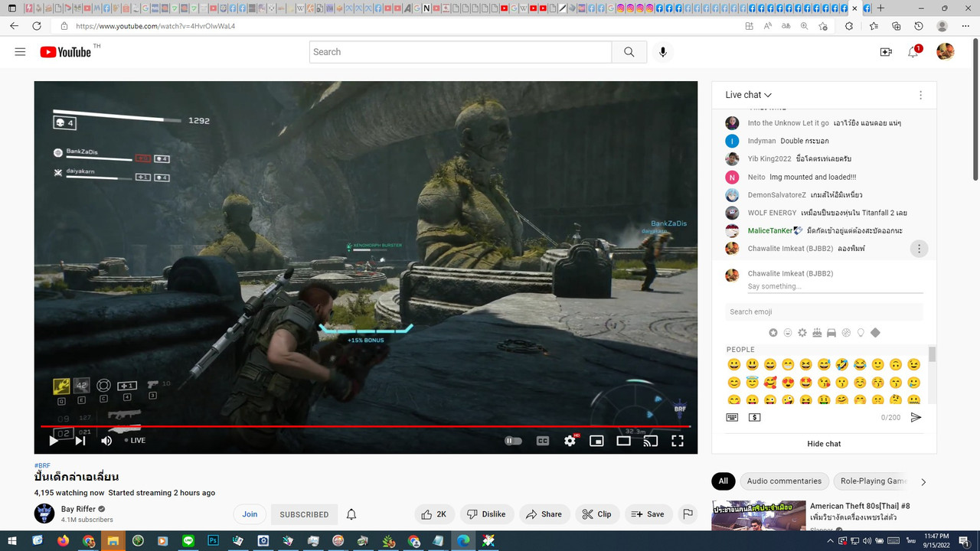Enter full screen mode

pos(678,440)
